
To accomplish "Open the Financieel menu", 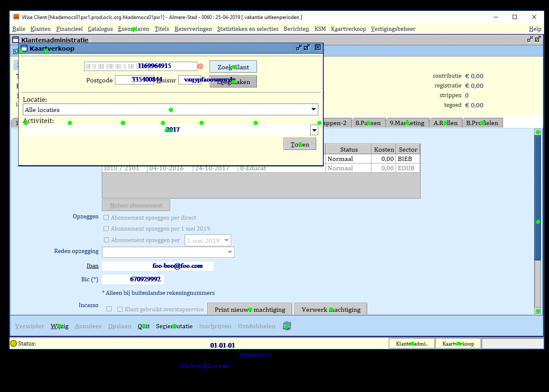I will tap(69, 29).
